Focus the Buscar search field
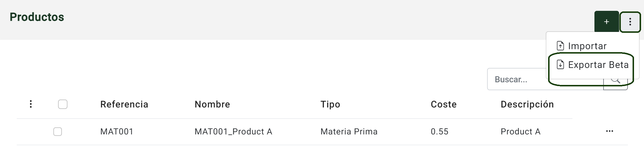Viewport: 644px width, 147px height. pyautogui.click(x=545, y=79)
